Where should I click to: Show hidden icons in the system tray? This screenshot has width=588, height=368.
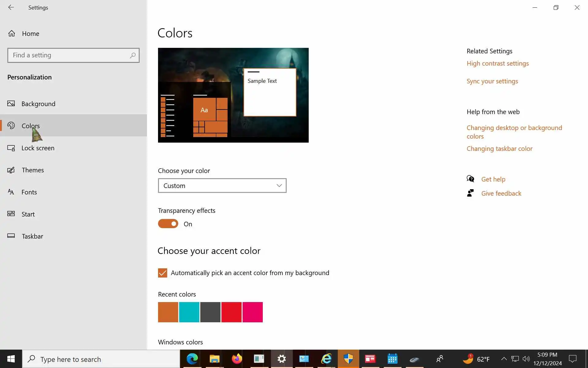tap(504, 359)
